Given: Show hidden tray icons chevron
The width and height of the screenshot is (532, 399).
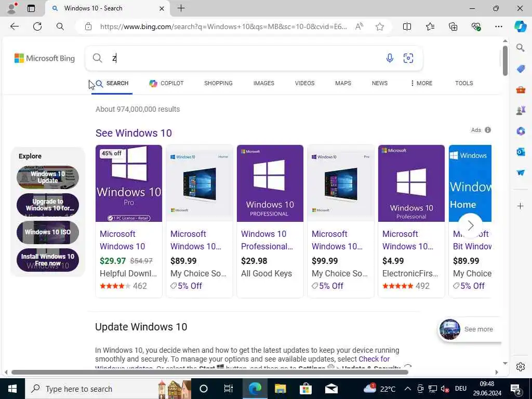Looking at the screenshot, I should tap(408, 389).
